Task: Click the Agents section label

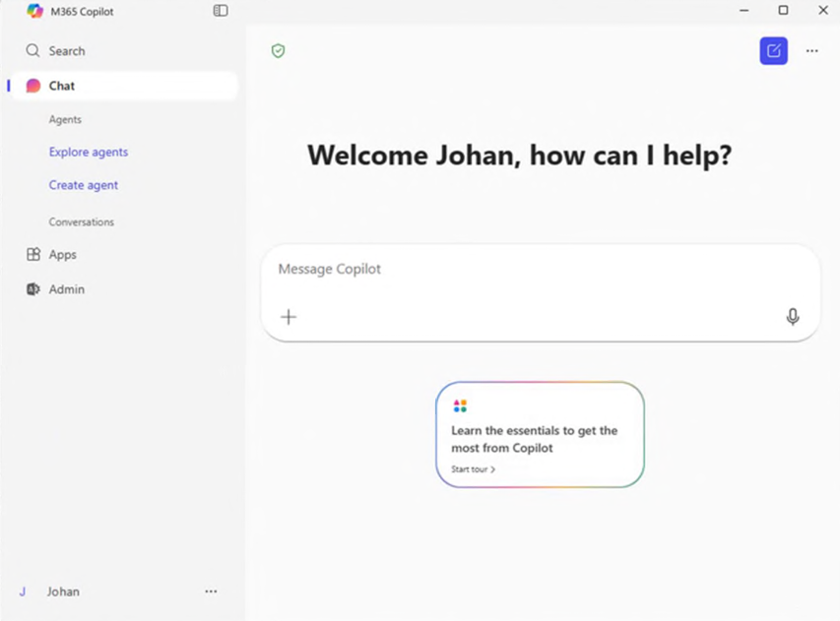Action: 65,119
